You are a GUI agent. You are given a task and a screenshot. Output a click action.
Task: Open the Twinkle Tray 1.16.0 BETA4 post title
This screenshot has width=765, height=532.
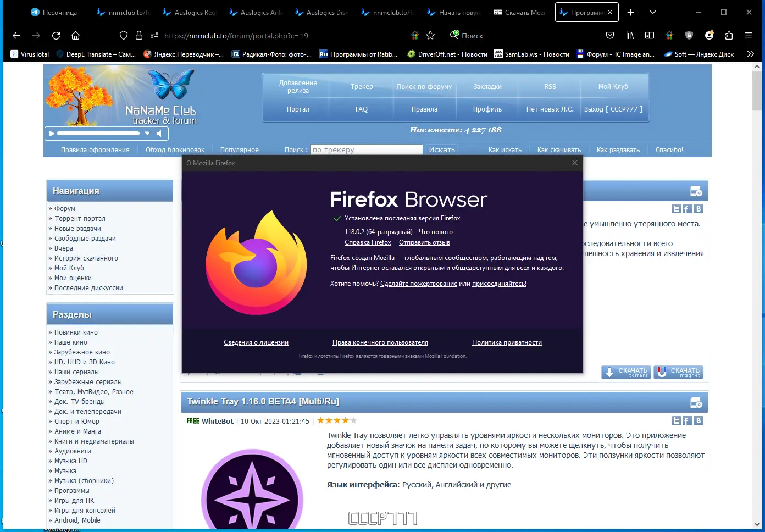point(263,402)
